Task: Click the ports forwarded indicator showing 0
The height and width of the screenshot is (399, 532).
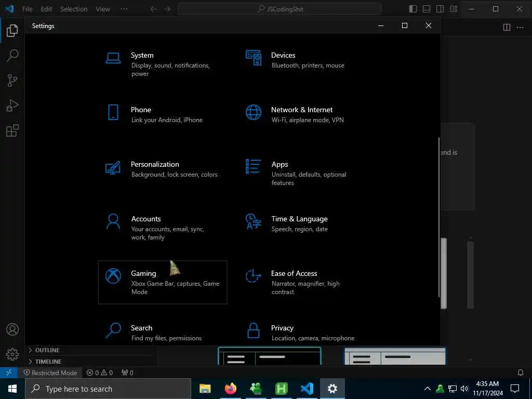Action: tap(127, 373)
